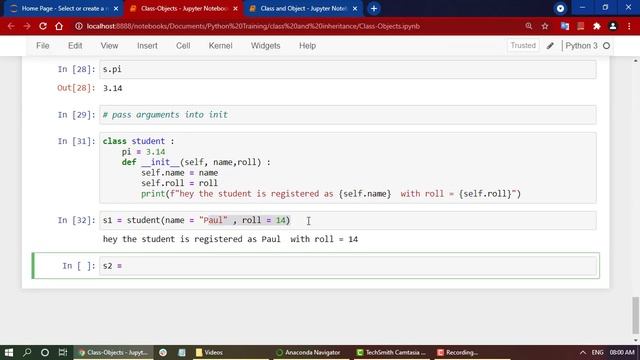Click into the active s2 = cell
Image resolution: width=640 pixels, height=360 pixels.
click(x=348, y=266)
